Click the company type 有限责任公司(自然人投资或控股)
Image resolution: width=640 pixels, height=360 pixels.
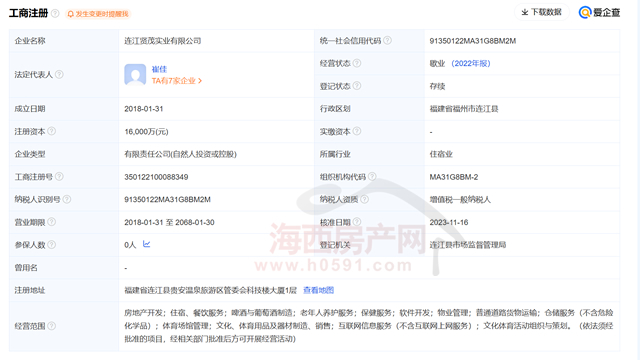[x=180, y=154]
